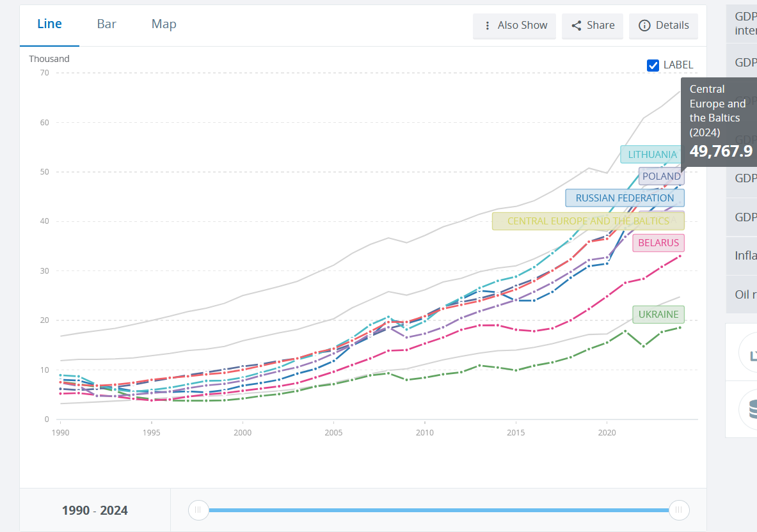Viewport: 757px width, 532px height.
Task: Click the last data point on Belarus's pink line
Action: 680,256
